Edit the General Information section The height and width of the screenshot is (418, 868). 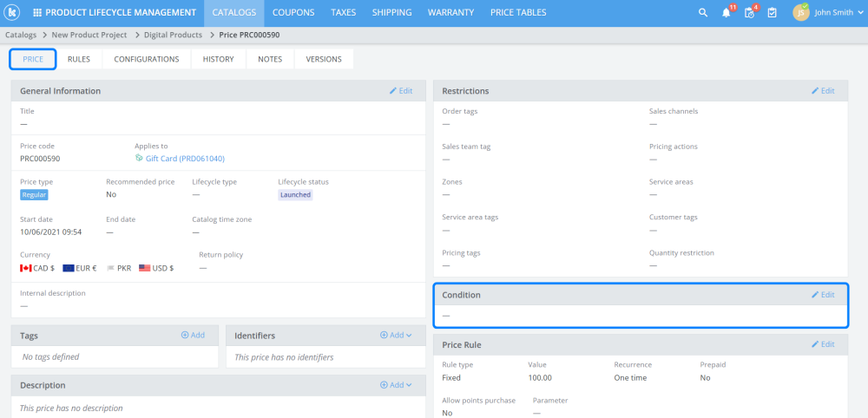(x=401, y=91)
